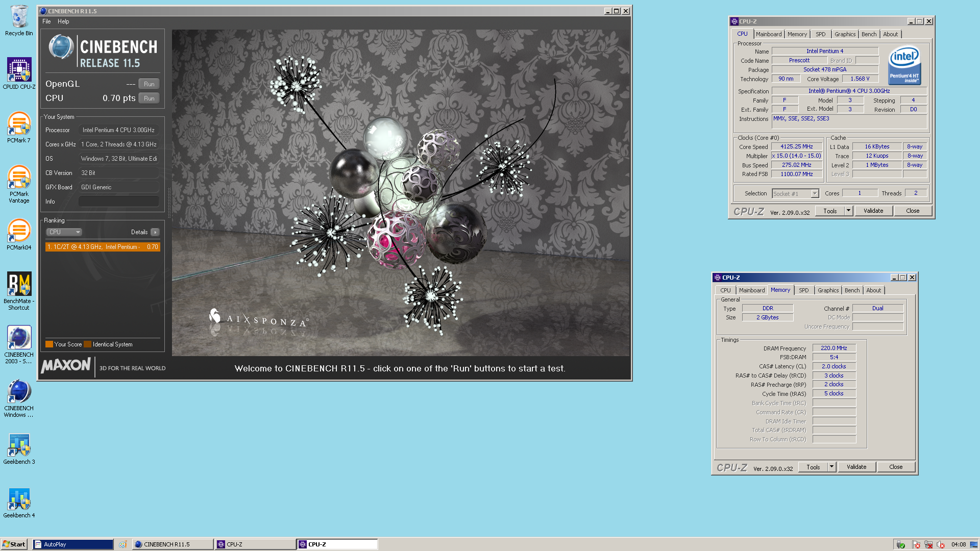Click the DRAM Frequency value 220.0 MHz
The image size is (980, 551).
click(x=834, y=348)
